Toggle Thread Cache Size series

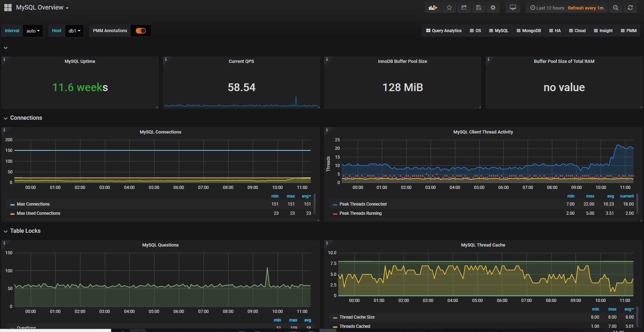tap(357, 317)
